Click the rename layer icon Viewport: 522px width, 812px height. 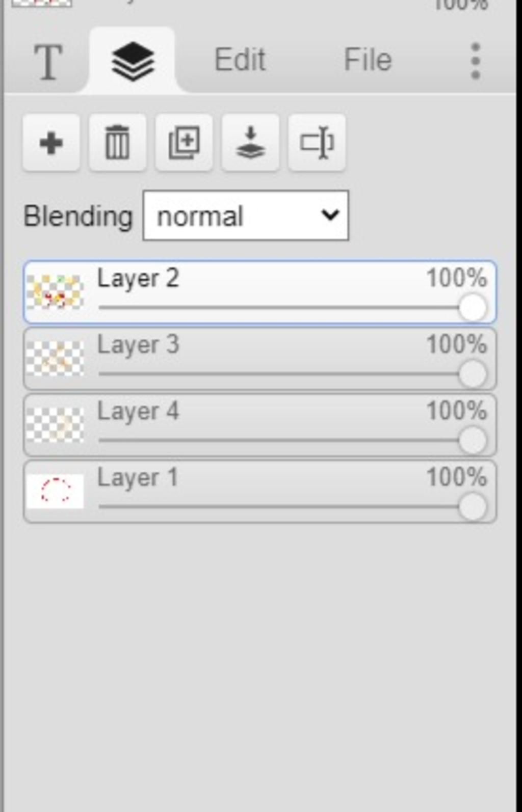pyautogui.click(x=317, y=143)
